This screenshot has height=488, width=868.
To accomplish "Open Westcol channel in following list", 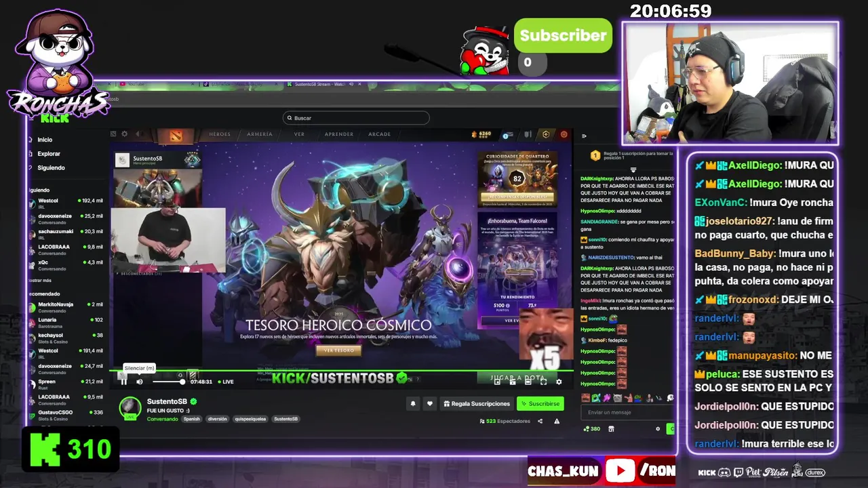I will [x=66, y=203].
